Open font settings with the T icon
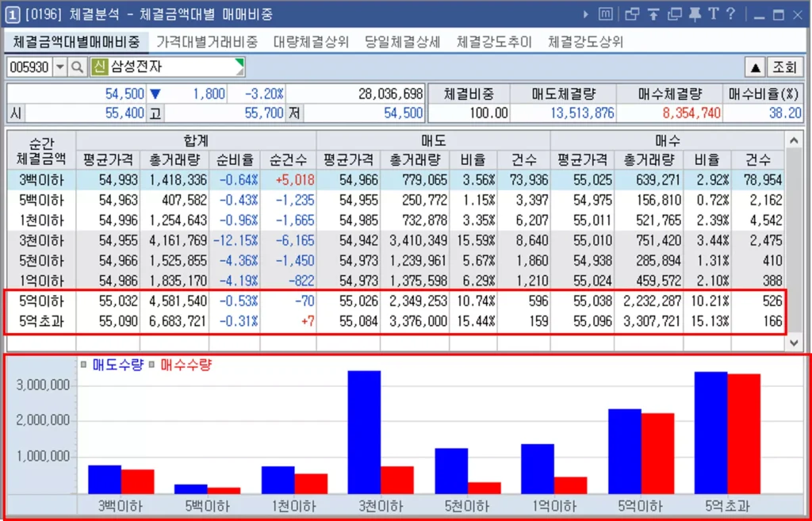This screenshot has width=812, height=521. (714, 14)
